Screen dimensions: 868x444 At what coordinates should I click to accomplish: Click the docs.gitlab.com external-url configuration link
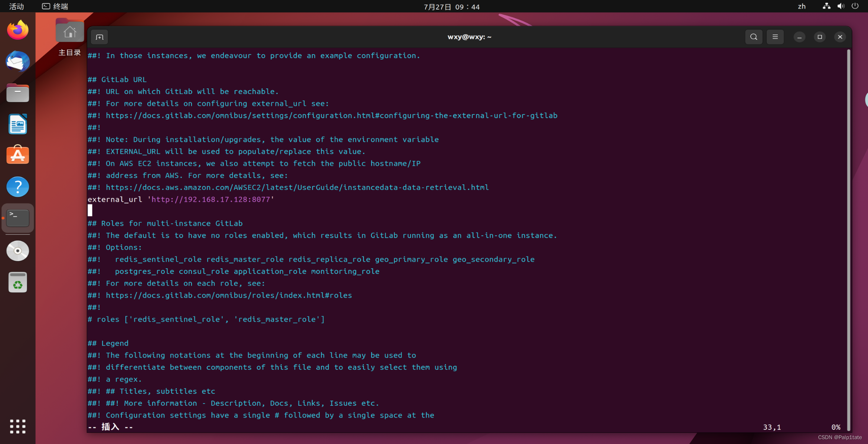coord(332,116)
